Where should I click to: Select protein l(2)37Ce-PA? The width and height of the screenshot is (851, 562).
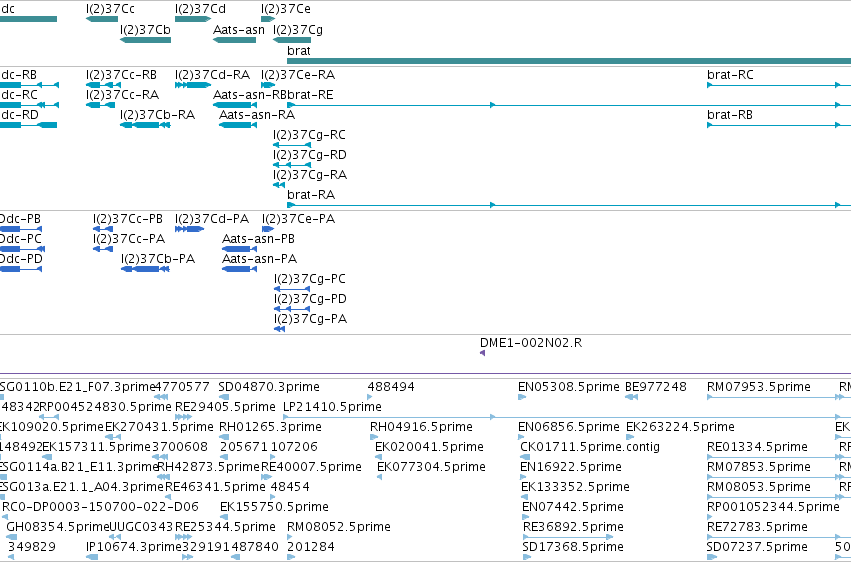tap(268, 229)
